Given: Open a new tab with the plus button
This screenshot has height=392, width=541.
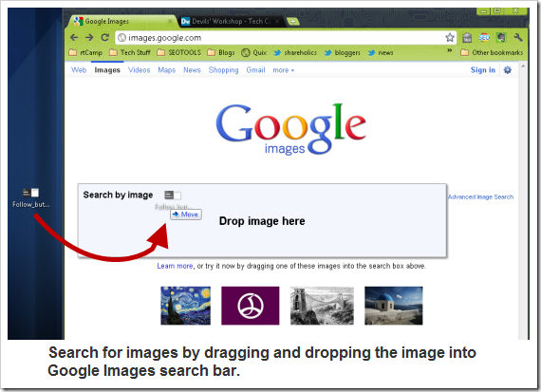Looking at the screenshot, I should click(292, 22).
